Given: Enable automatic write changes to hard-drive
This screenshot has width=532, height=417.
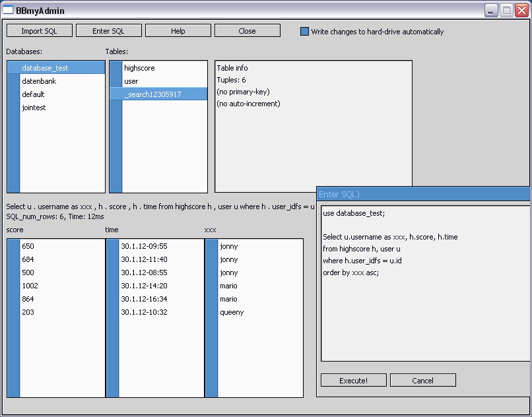Looking at the screenshot, I should tap(305, 32).
